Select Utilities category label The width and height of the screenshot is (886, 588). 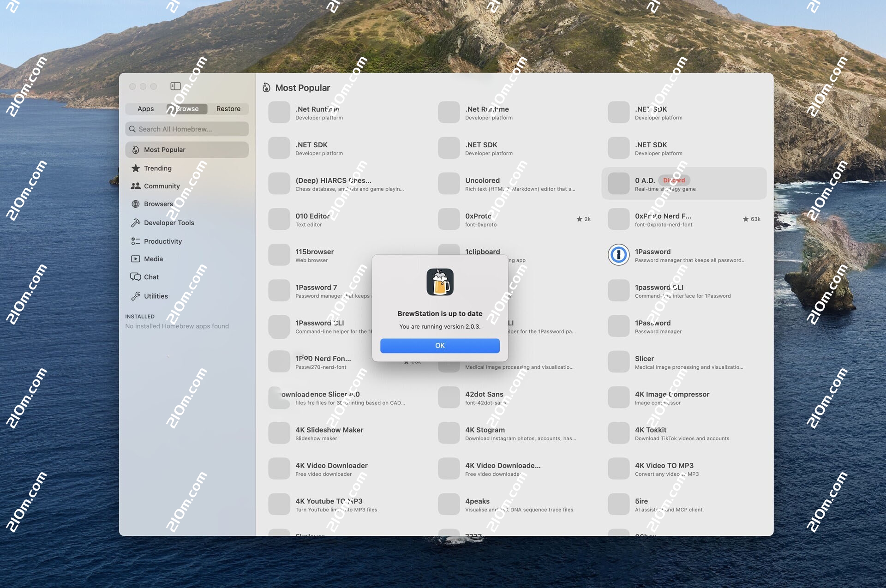click(156, 296)
